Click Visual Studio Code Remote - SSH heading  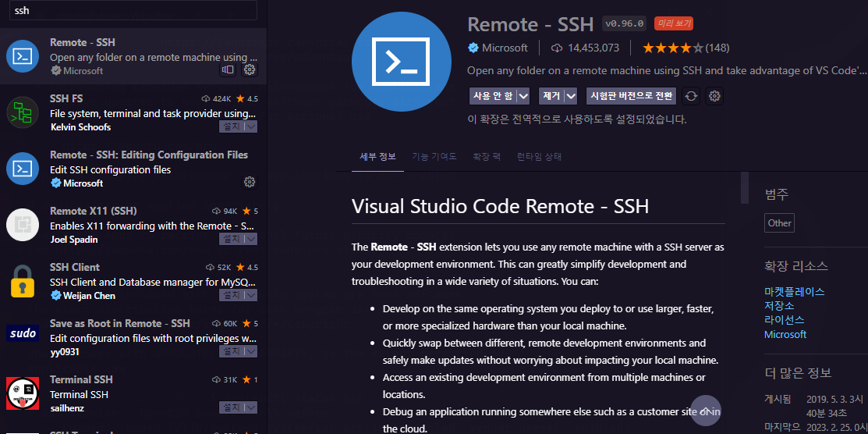click(x=500, y=206)
